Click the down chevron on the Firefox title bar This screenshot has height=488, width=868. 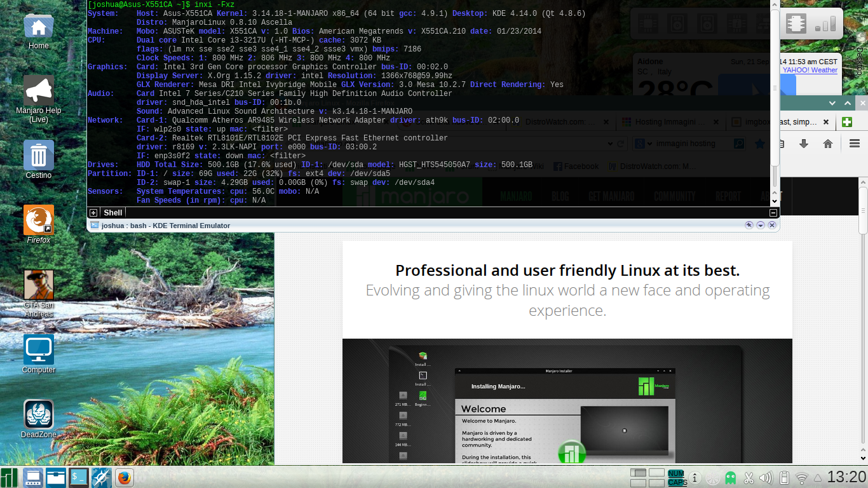click(832, 103)
